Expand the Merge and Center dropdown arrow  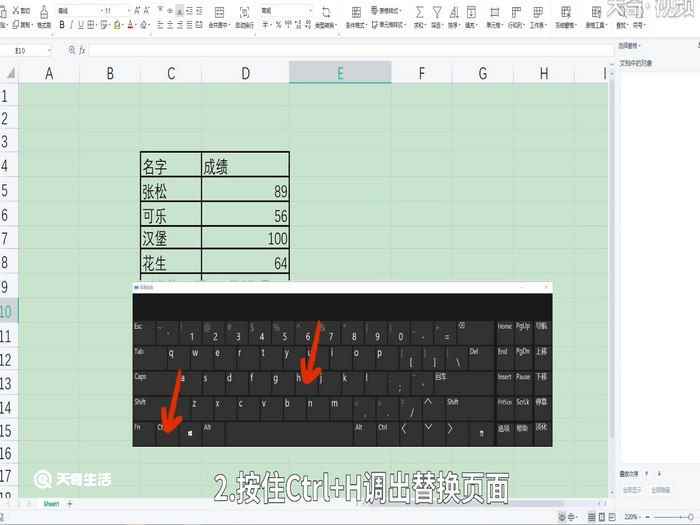pyautogui.click(x=228, y=25)
